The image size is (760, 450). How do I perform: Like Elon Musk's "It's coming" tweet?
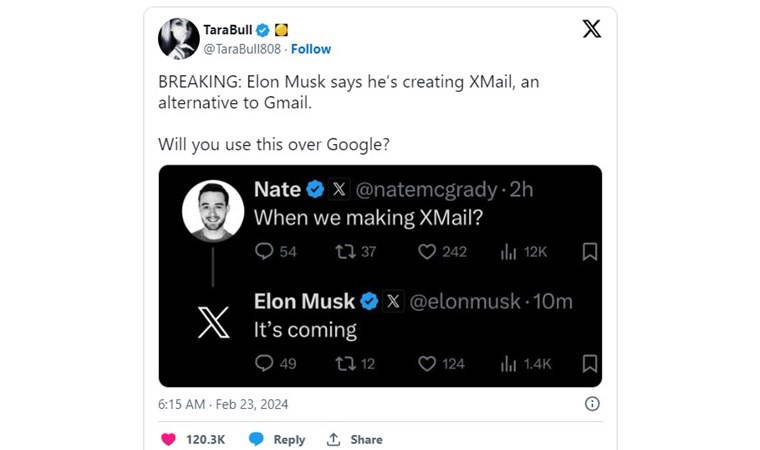pos(427,364)
